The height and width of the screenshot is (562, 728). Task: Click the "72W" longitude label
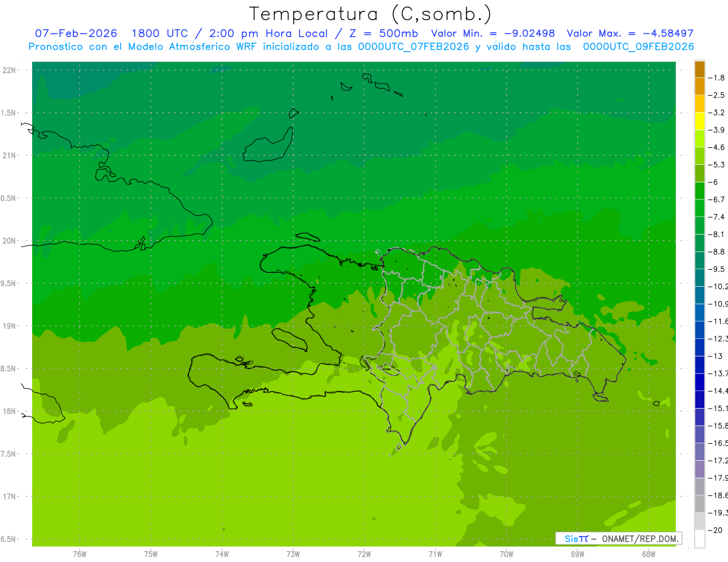[x=364, y=554]
